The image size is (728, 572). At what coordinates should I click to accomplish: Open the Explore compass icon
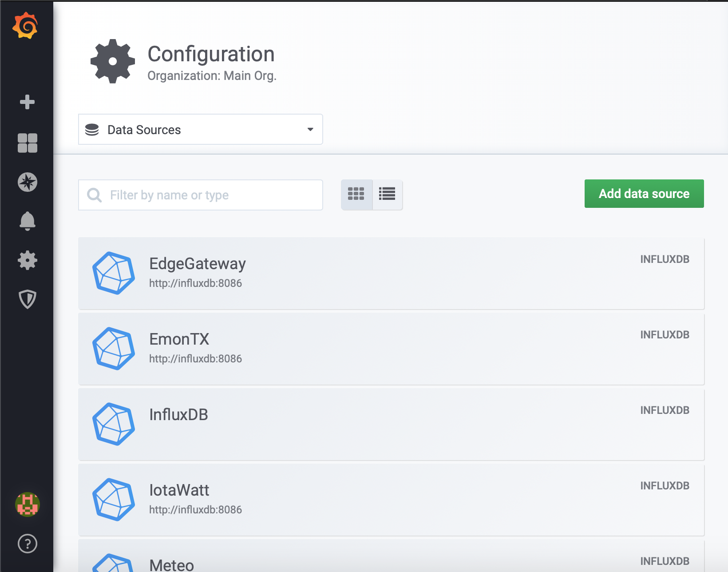(x=27, y=182)
